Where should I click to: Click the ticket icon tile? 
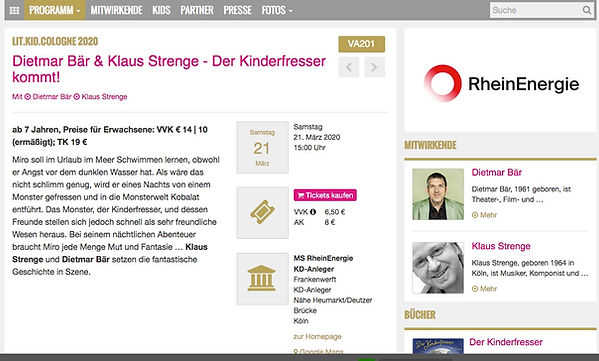point(262,213)
